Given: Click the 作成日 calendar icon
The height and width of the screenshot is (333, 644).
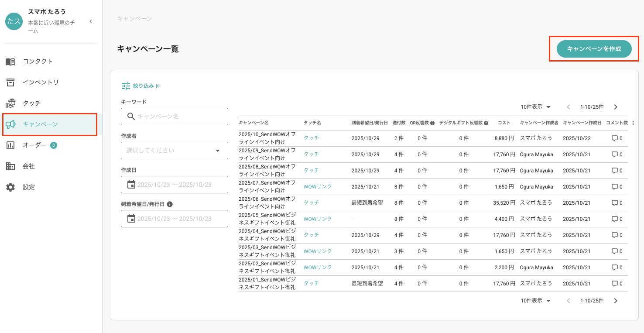Looking at the screenshot, I should click(x=131, y=185).
